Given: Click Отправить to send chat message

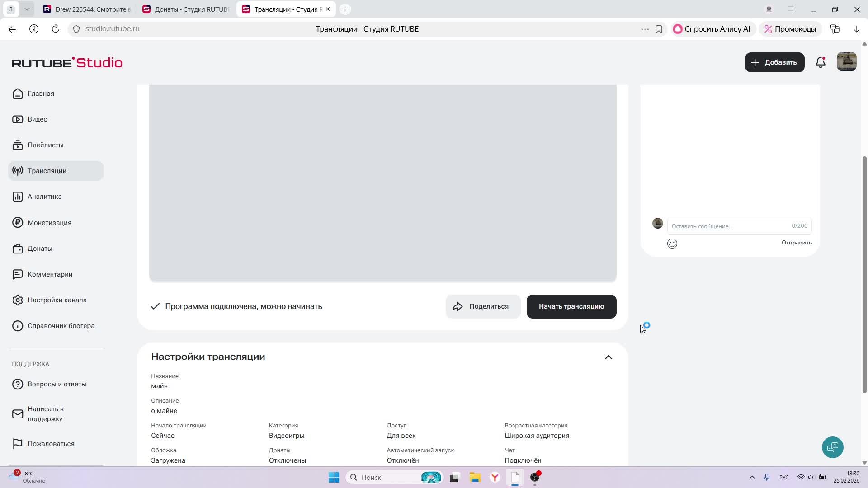Looking at the screenshot, I should pyautogui.click(x=797, y=243).
